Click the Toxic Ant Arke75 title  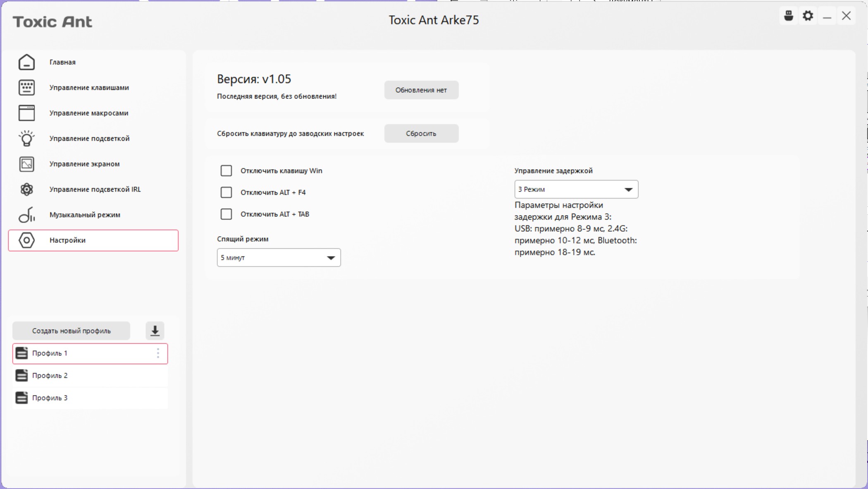click(434, 20)
